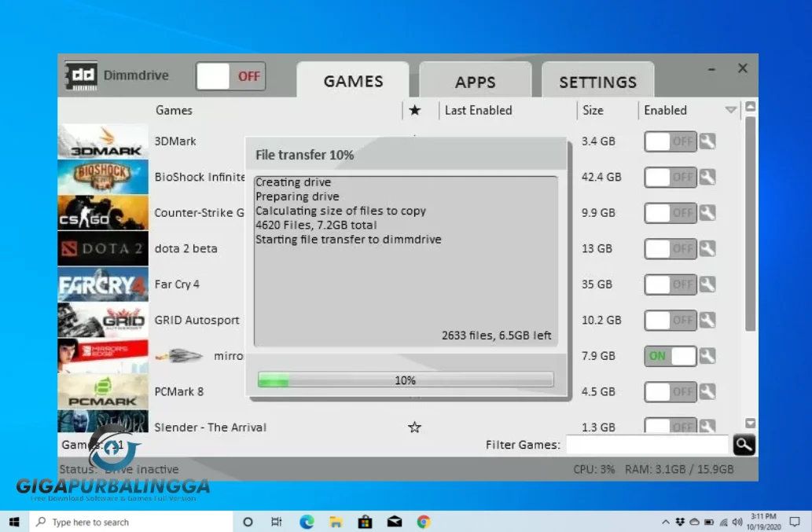Enable the BioShock Infinite toggle
This screenshot has width=812, height=532.
point(670,177)
